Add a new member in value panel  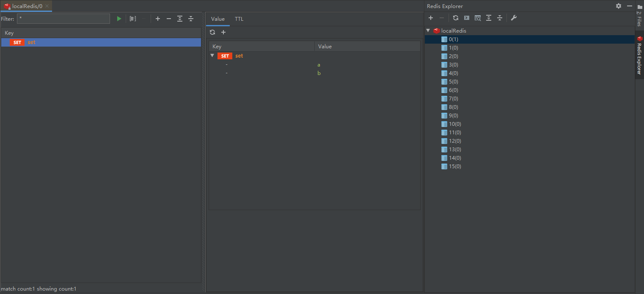223,32
